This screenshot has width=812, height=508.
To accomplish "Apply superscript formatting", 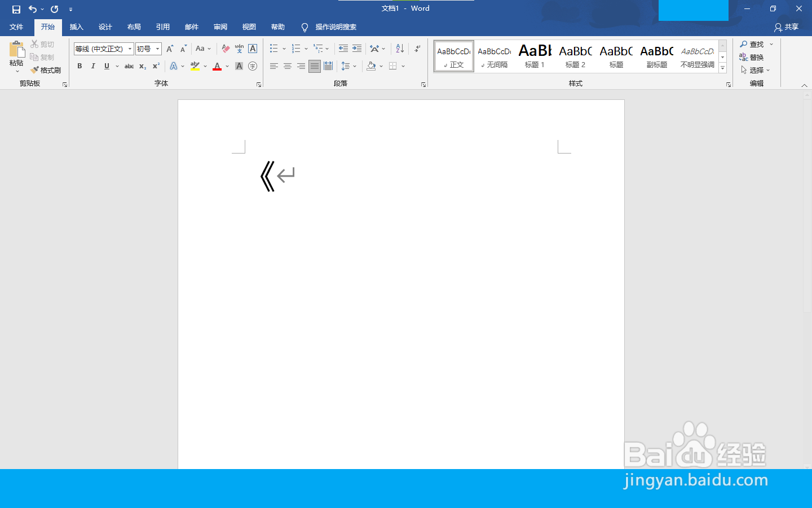I will (156, 66).
